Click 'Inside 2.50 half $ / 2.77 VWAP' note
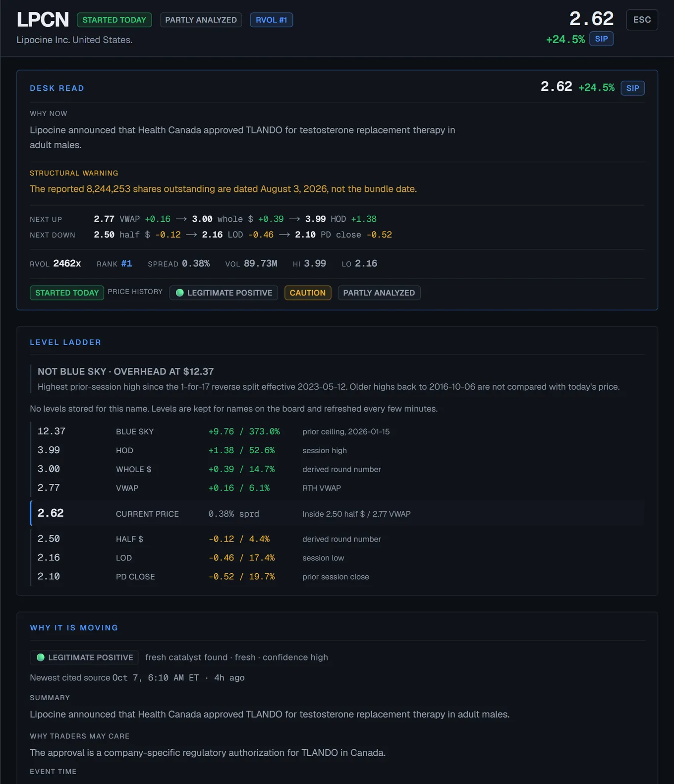 (356, 514)
